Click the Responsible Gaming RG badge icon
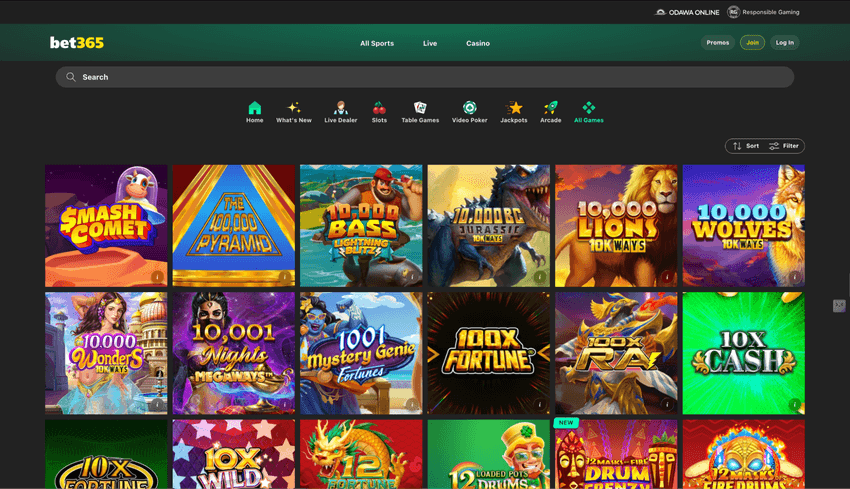The width and height of the screenshot is (850, 489). [x=733, y=12]
